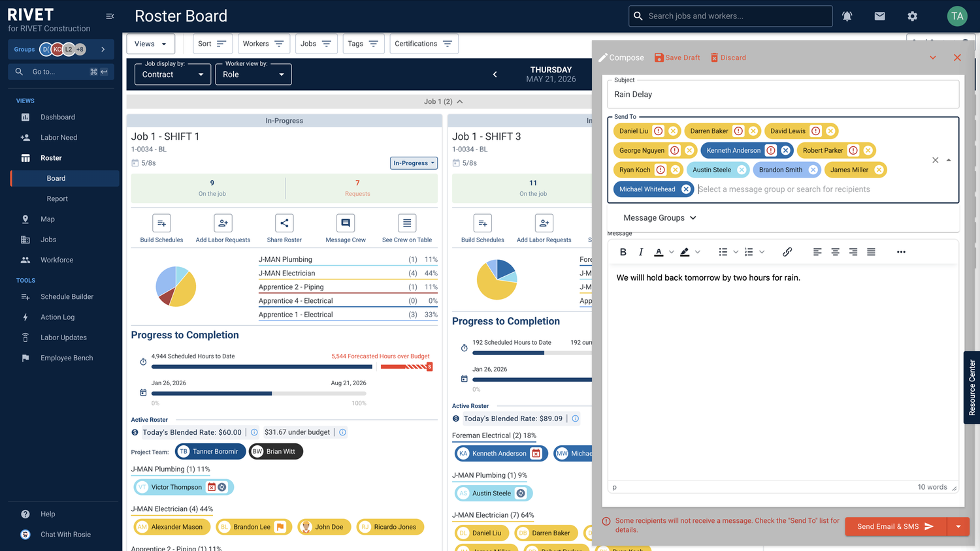Open the settings gear

coord(913,16)
